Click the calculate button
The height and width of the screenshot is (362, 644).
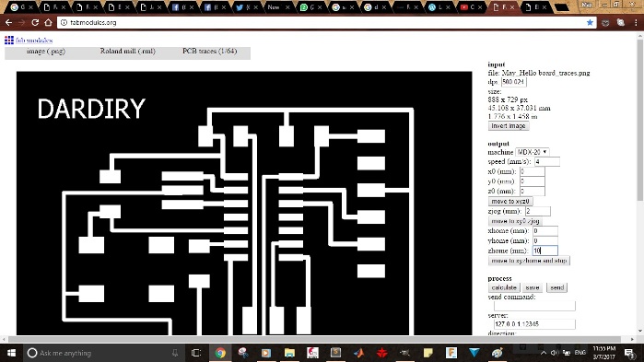click(x=504, y=287)
